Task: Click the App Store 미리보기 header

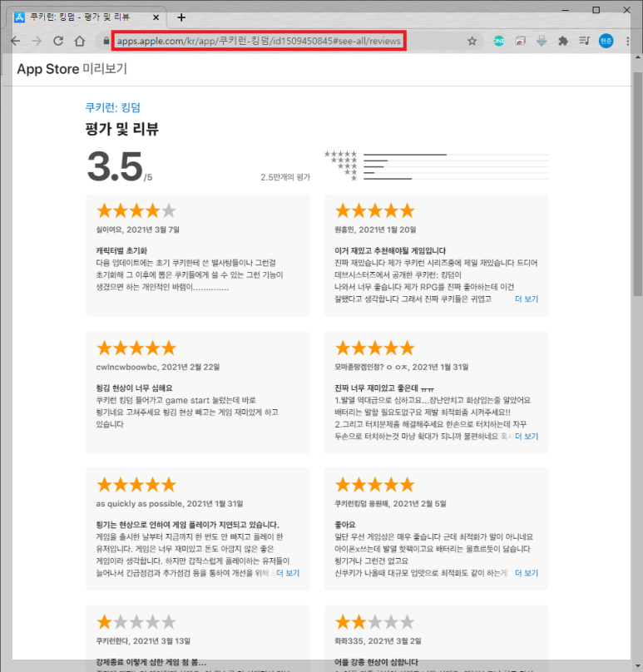Action: click(x=72, y=68)
